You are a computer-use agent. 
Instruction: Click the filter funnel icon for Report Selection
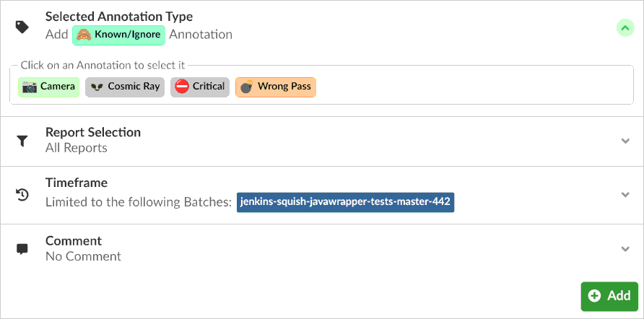point(22,141)
